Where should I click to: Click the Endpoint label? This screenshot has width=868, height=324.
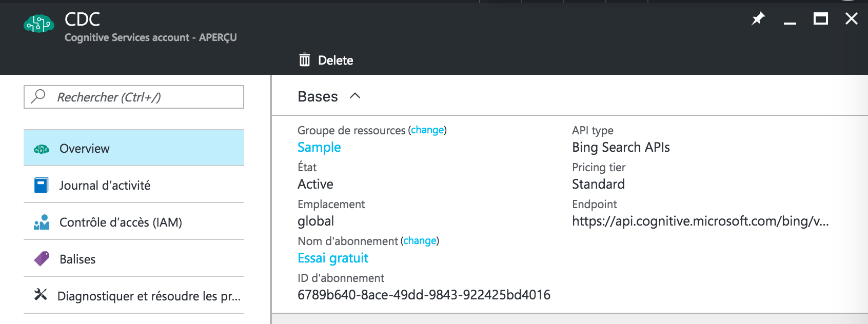(594, 205)
